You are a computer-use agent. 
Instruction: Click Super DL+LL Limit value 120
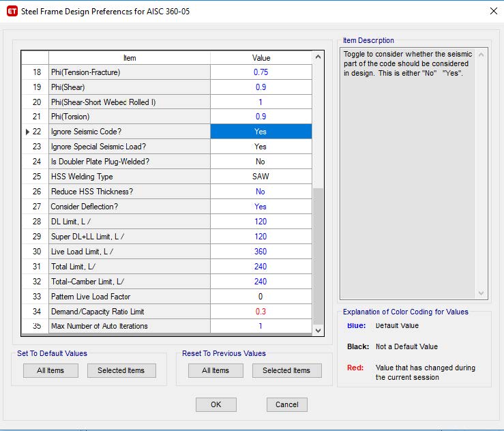pyautogui.click(x=261, y=237)
